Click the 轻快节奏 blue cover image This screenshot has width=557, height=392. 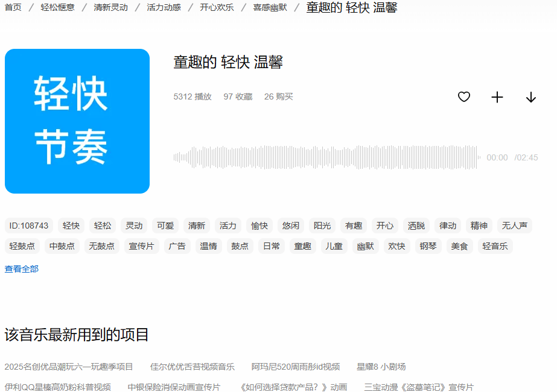[77, 121]
